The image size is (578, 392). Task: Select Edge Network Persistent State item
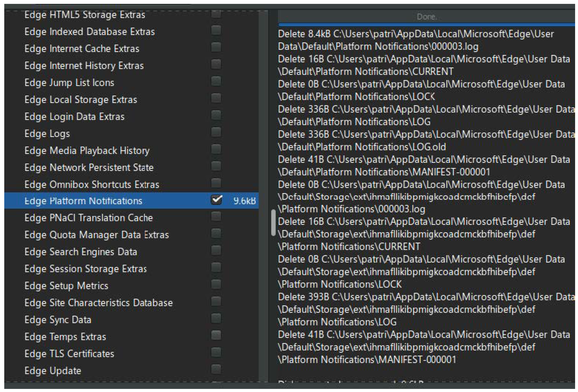point(89,168)
